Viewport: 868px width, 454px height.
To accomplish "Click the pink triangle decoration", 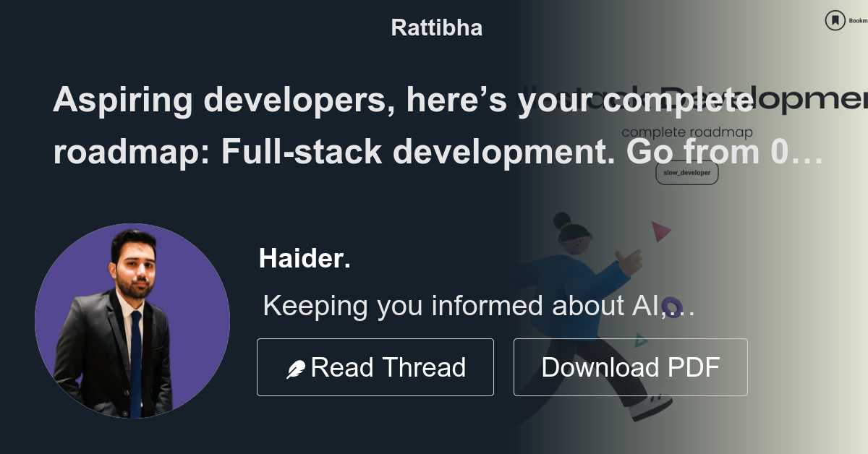I will [661, 230].
